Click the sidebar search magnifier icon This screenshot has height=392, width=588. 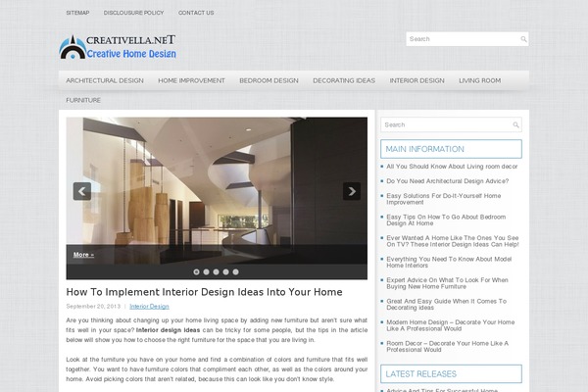point(516,124)
